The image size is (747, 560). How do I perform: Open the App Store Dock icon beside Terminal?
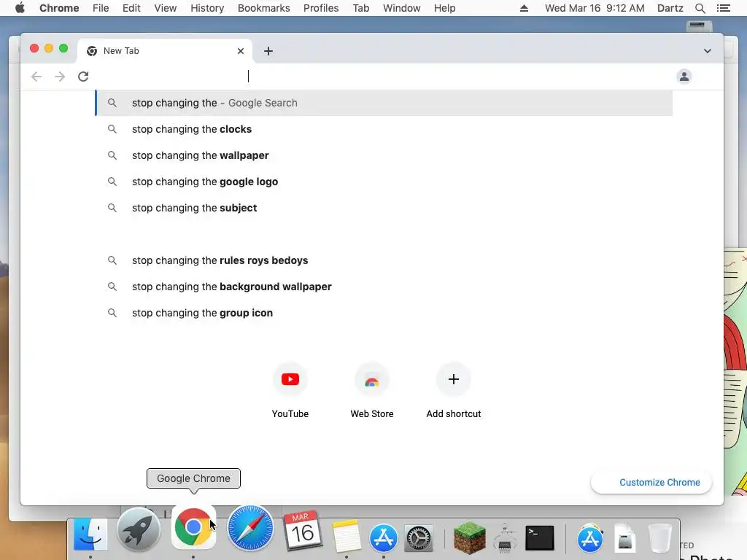coord(590,538)
